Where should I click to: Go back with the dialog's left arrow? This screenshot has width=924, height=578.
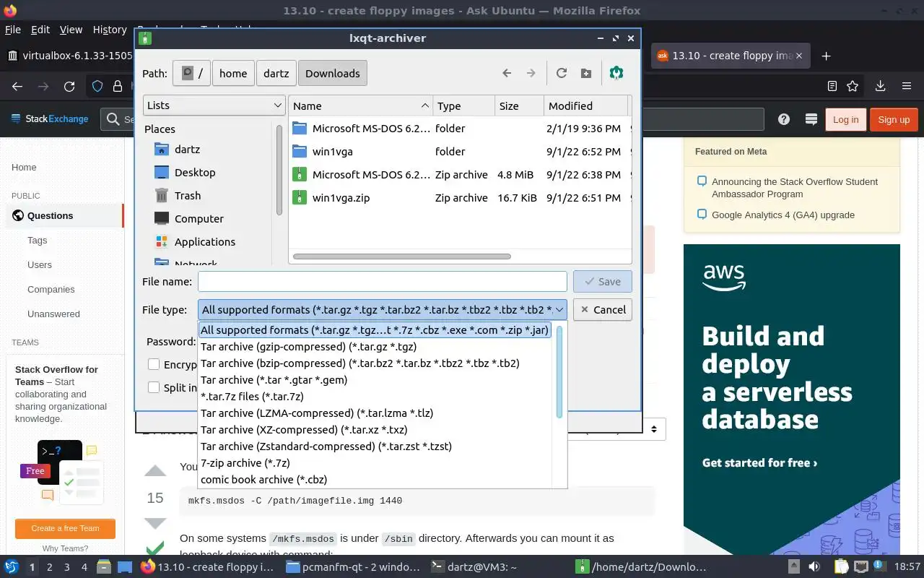coord(507,73)
